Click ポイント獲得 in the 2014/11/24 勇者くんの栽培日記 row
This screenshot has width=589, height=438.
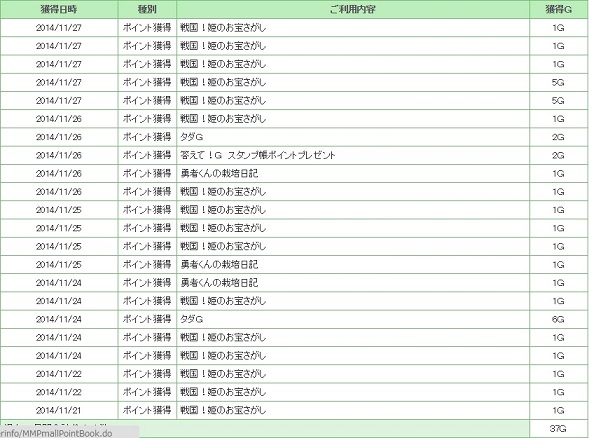[x=147, y=283]
